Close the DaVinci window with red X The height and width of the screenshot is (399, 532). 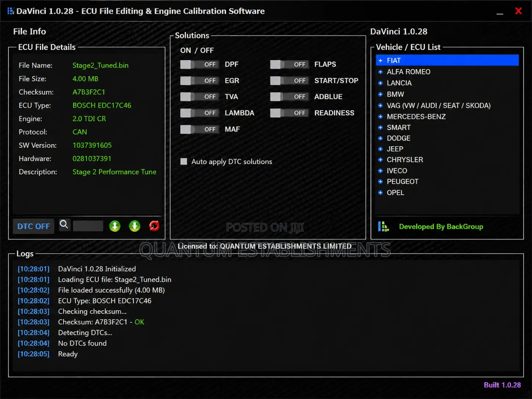pos(518,11)
